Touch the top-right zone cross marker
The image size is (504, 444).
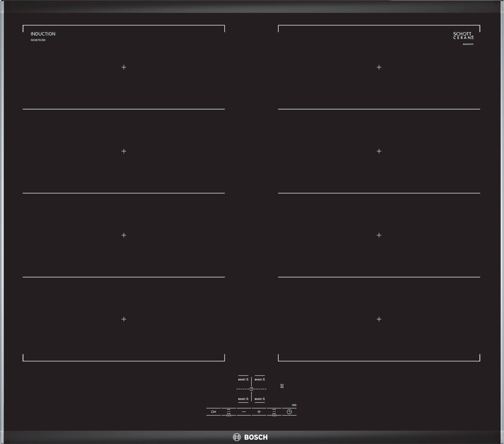(x=379, y=67)
